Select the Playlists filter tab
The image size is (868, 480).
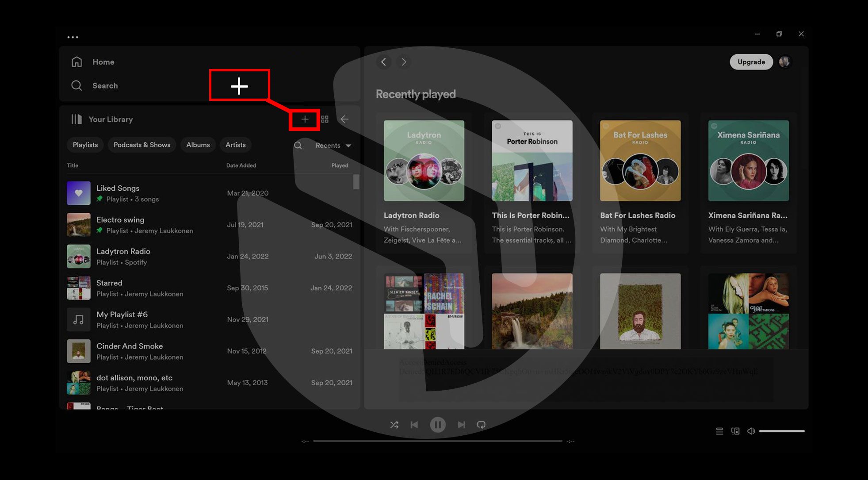click(x=84, y=144)
